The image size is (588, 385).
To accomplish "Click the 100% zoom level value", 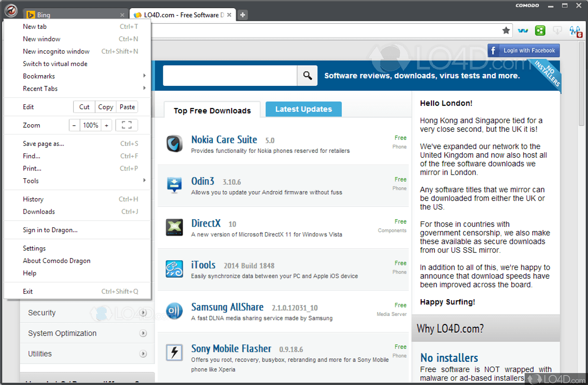I will [x=91, y=125].
